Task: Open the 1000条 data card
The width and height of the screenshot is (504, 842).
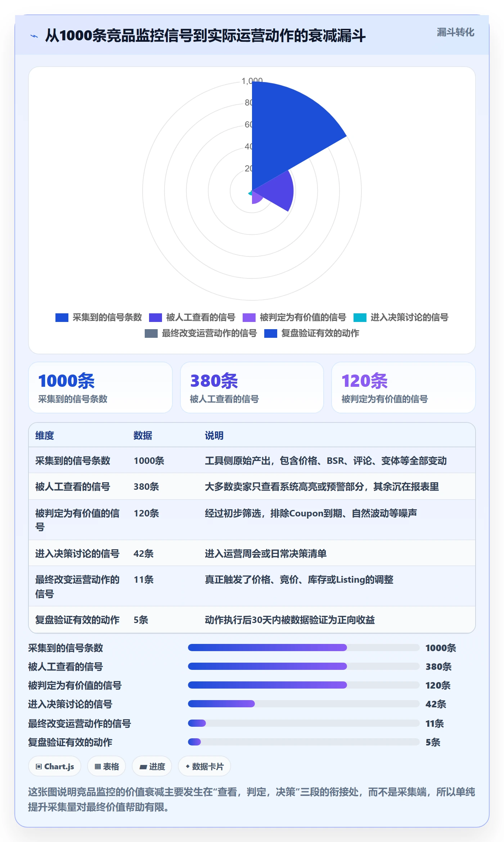Action: tap(100, 388)
